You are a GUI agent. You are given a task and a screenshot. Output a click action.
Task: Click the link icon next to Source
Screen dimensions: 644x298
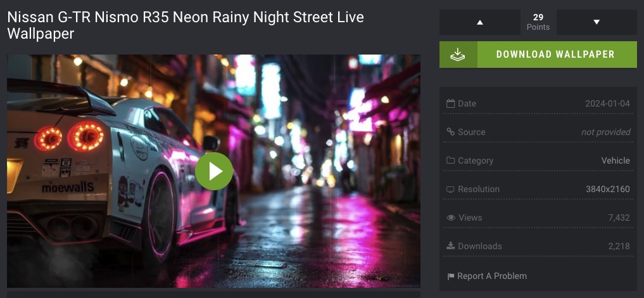pos(451,132)
